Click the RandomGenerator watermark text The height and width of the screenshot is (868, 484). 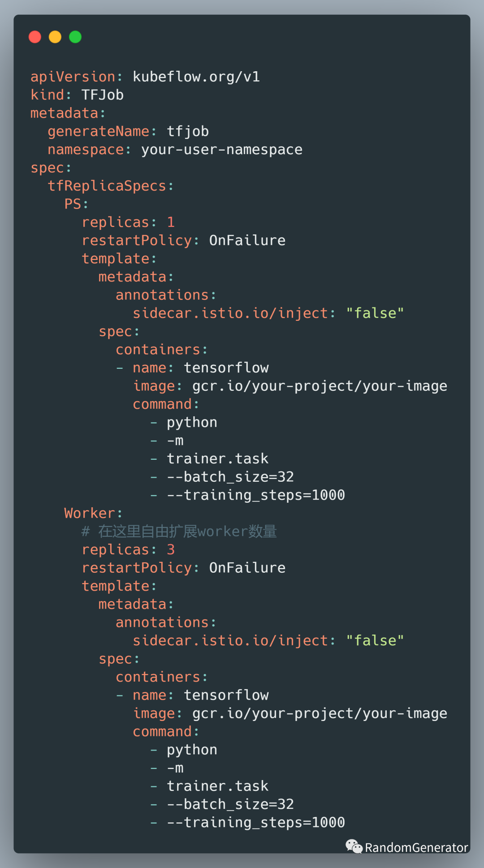point(416,847)
